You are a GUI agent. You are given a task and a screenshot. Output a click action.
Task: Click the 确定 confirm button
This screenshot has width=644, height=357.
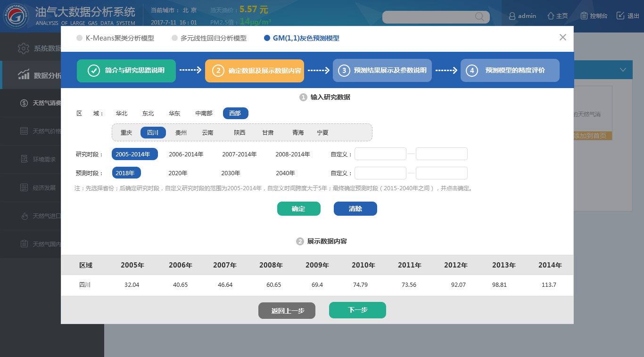click(x=299, y=209)
